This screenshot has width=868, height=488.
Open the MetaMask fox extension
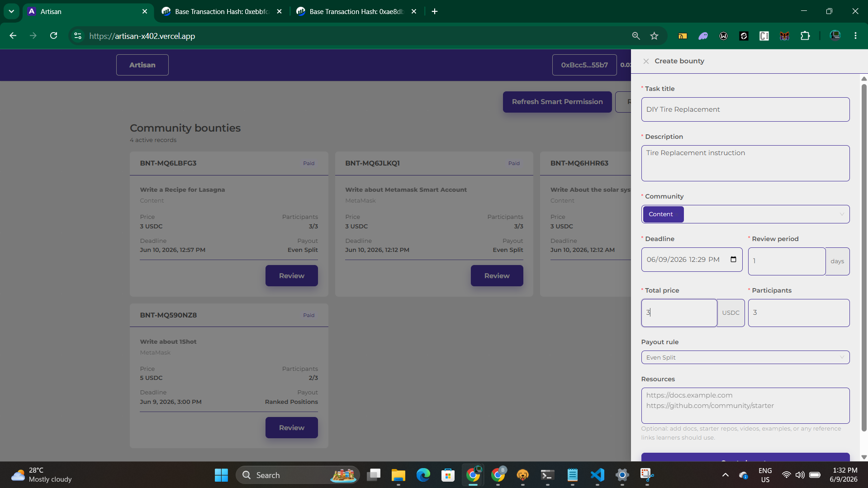click(x=784, y=36)
